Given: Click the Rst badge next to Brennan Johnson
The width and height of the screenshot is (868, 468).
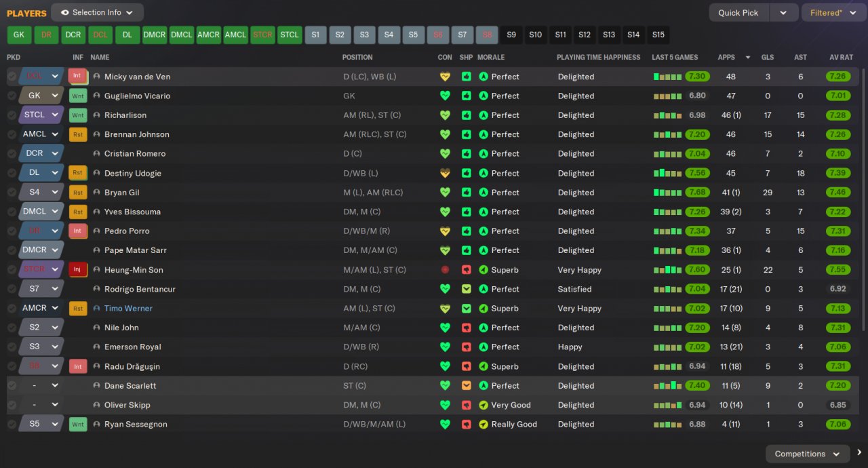Looking at the screenshot, I should [x=78, y=134].
